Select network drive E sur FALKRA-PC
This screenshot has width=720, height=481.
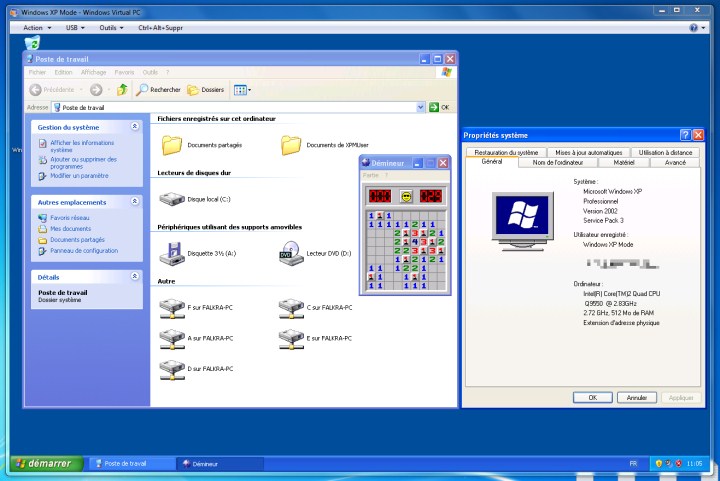(291, 339)
